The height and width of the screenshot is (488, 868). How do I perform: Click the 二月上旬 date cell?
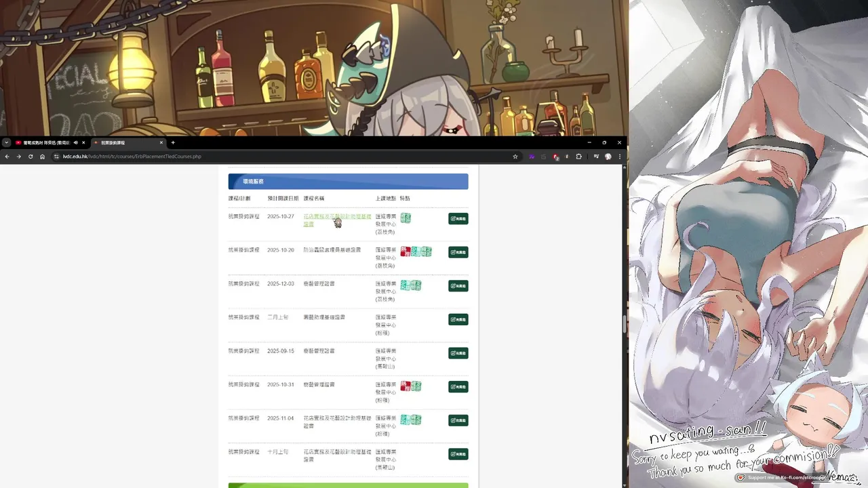[x=278, y=317]
